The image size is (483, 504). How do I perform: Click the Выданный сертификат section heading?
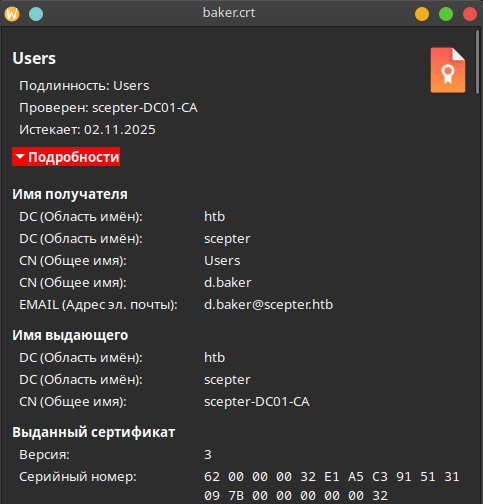[x=94, y=432]
